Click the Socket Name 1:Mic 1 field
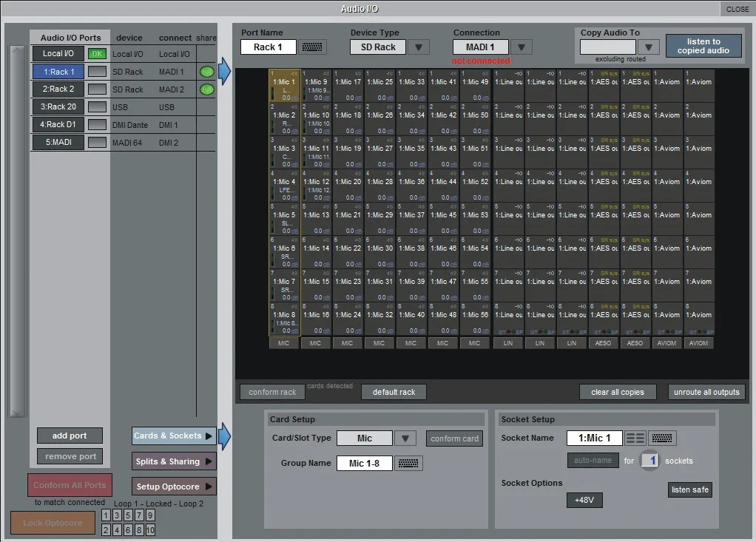 coord(595,438)
